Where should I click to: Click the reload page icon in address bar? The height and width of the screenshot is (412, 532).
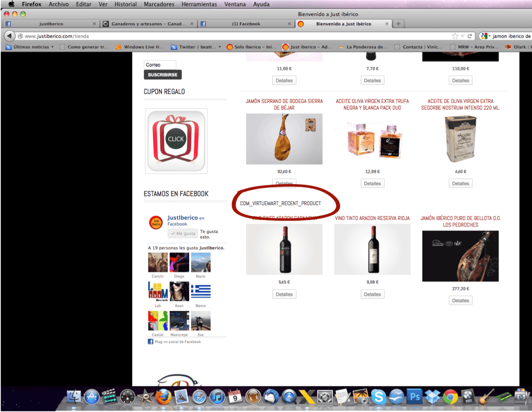coord(470,36)
